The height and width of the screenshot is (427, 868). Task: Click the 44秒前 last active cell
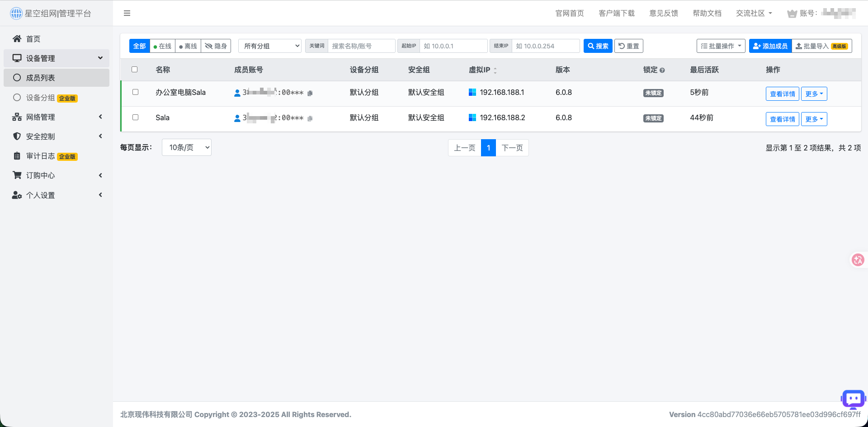click(702, 117)
